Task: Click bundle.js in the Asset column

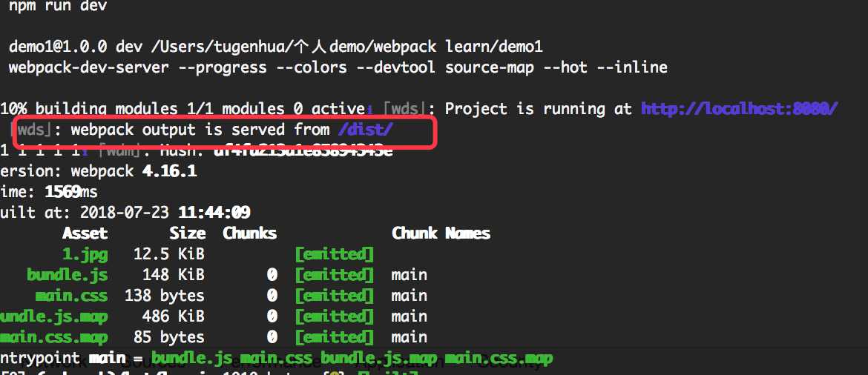Action: (67, 275)
